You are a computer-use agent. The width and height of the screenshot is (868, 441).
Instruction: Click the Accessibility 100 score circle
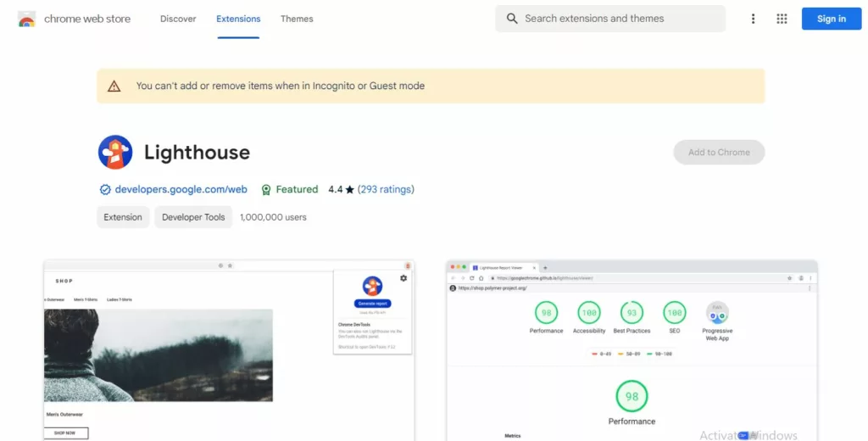(589, 312)
